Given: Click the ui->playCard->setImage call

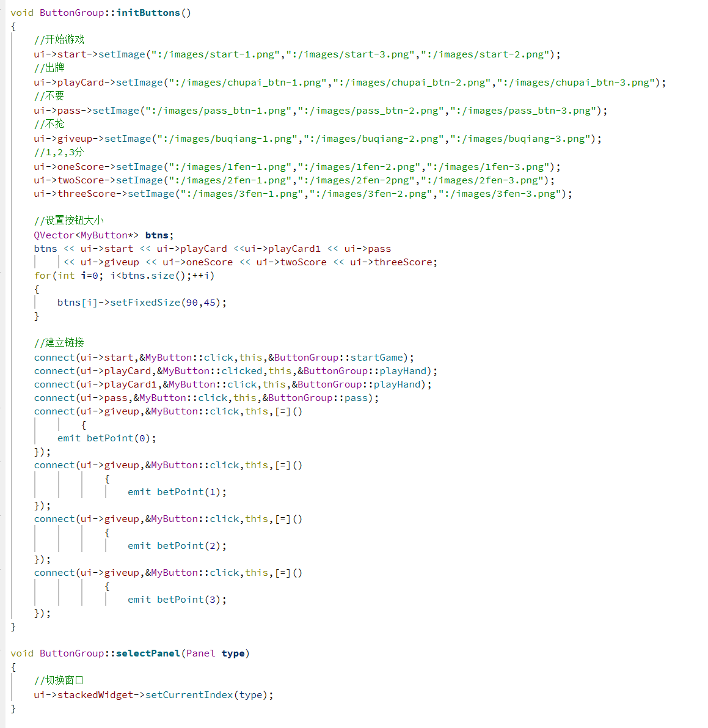Looking at the screenshot, I should click(350, 83).
